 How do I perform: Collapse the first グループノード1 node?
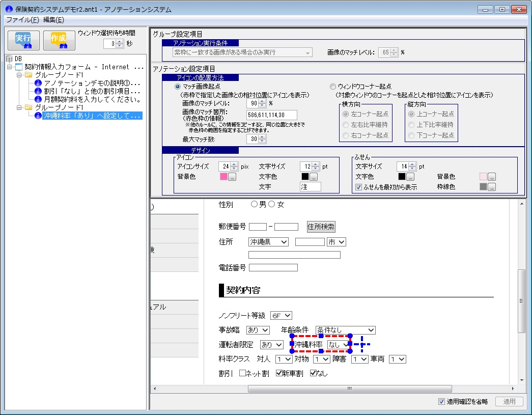(x=19, y=75)
